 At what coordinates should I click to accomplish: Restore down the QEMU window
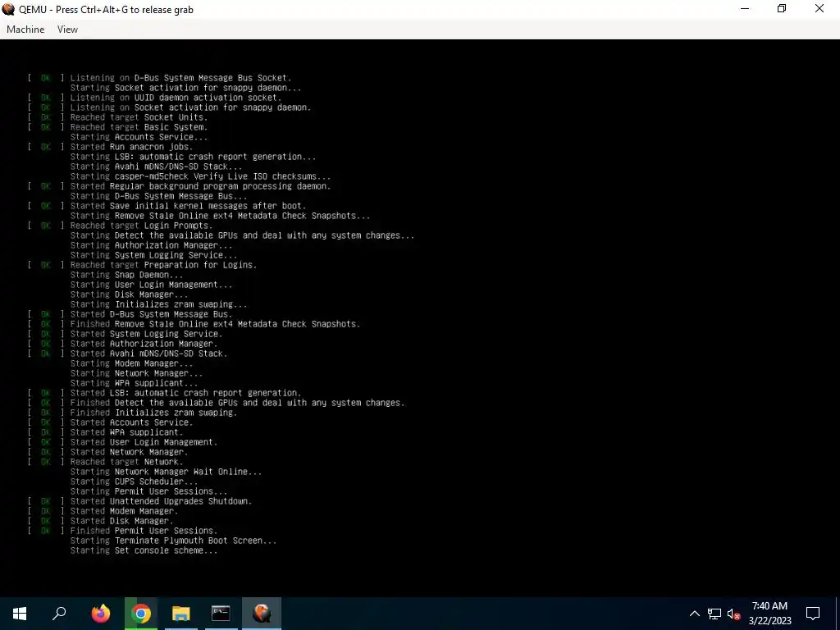[x=782, y=9]
